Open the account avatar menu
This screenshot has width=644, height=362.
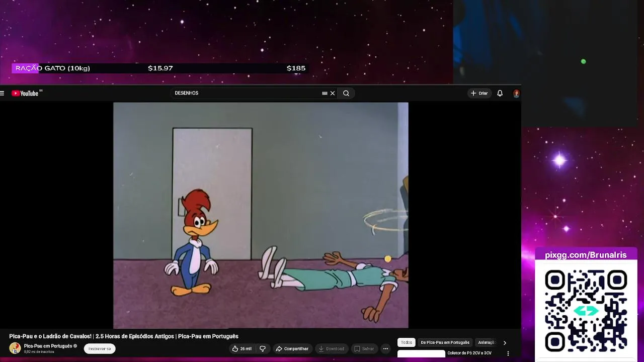pyautogui.click(x=516, y=93)
